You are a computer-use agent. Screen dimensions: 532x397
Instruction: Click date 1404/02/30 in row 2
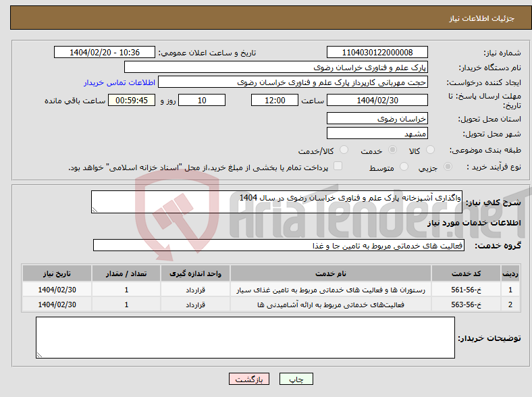[57, 305]
